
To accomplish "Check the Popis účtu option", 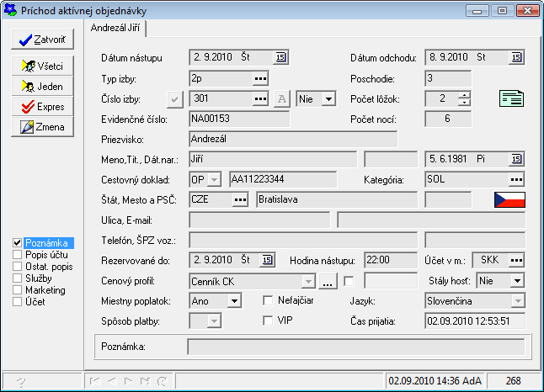I will click(x=18, y=255).
